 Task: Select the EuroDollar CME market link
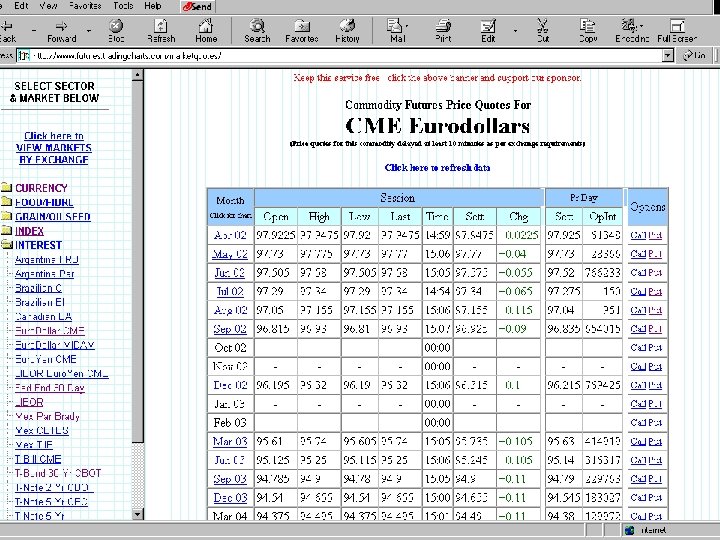(x=50, y=331)
